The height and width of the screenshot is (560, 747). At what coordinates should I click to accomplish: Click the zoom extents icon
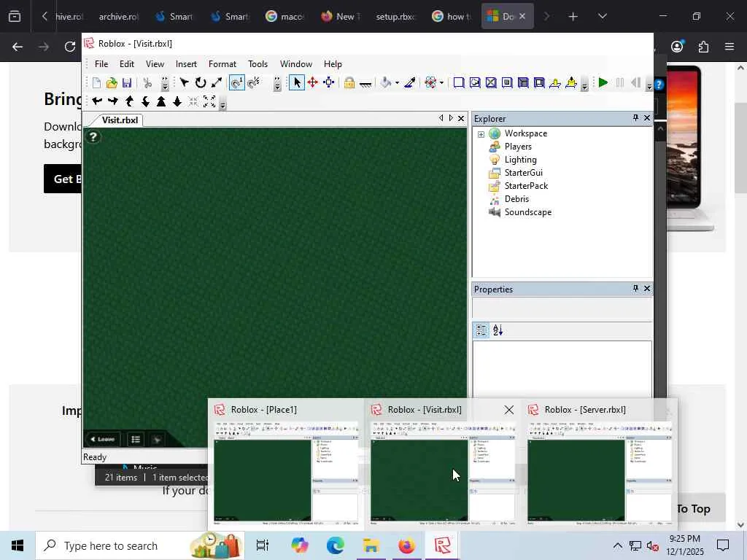[209, 101]
